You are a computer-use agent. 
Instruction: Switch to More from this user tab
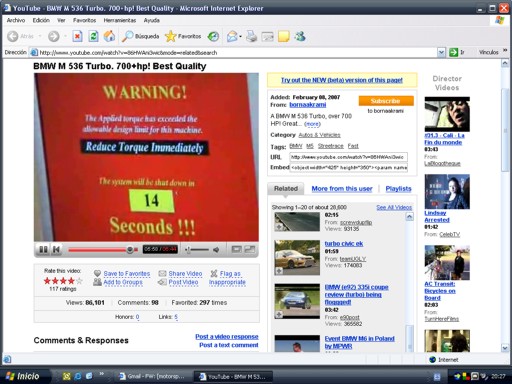(342, 189)
